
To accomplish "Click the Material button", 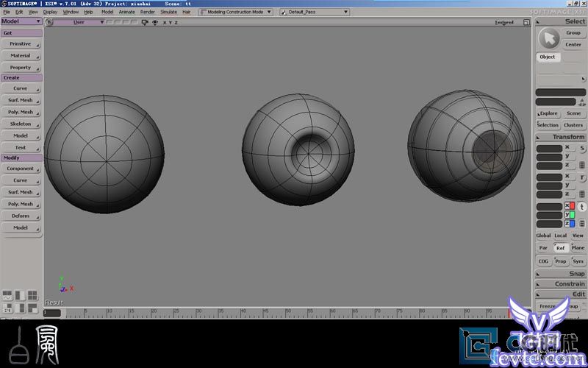I will click(x=21, y=56).
